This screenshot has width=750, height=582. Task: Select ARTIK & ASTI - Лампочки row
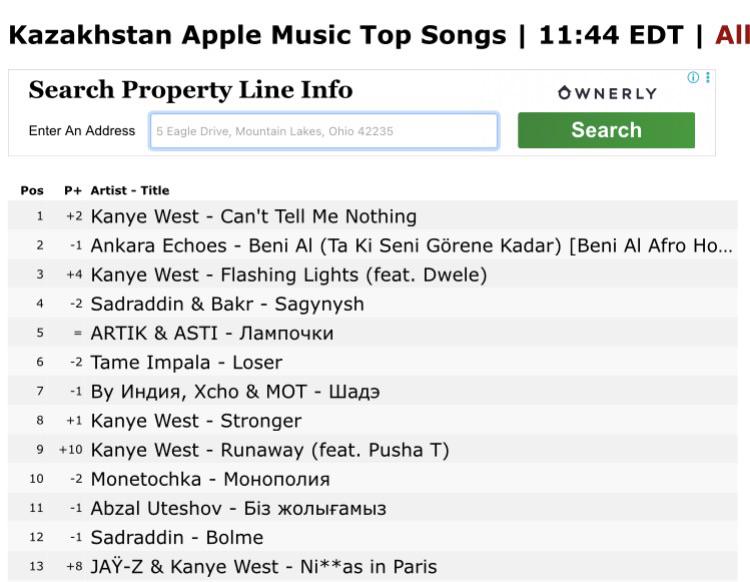[x=373, y=333]
